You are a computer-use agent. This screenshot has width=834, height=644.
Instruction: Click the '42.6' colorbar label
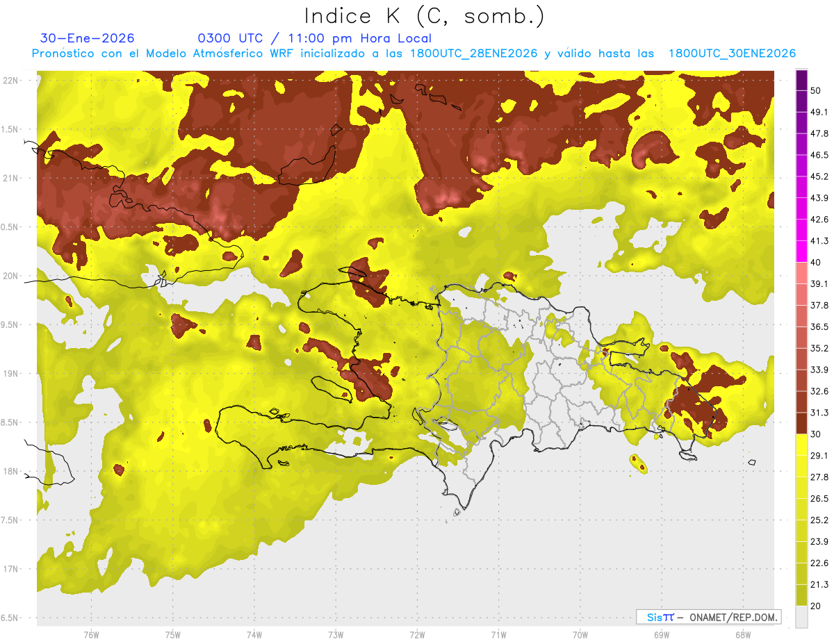(x=819, y=220)
